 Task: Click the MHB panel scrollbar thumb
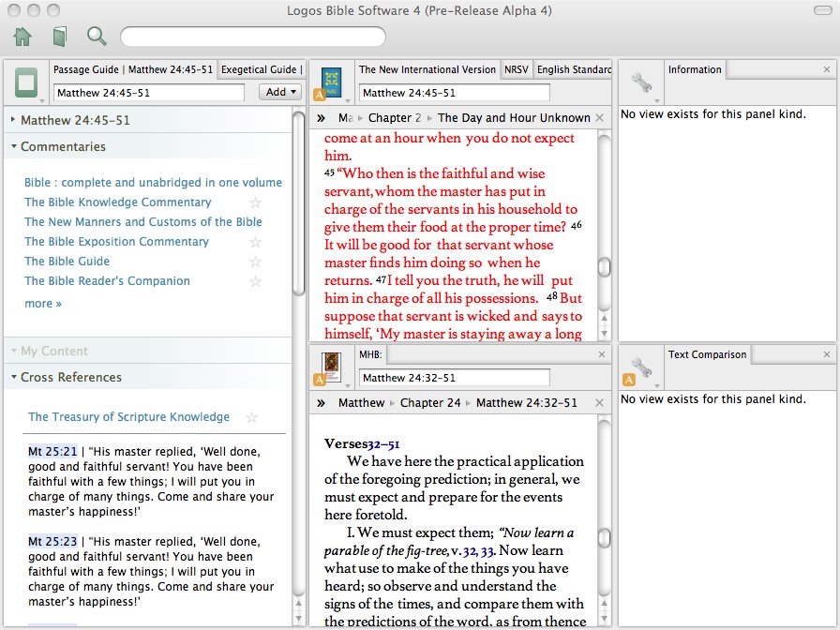(x=605, y=538)
